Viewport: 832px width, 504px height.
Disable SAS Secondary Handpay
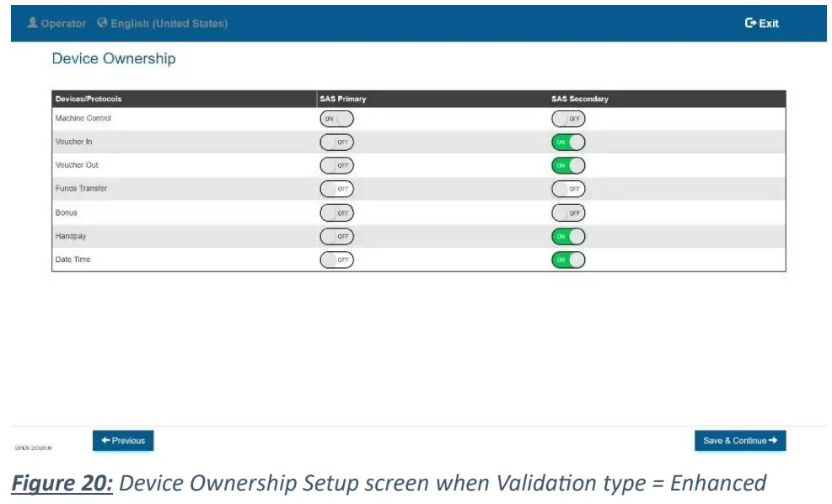point(568,237)
